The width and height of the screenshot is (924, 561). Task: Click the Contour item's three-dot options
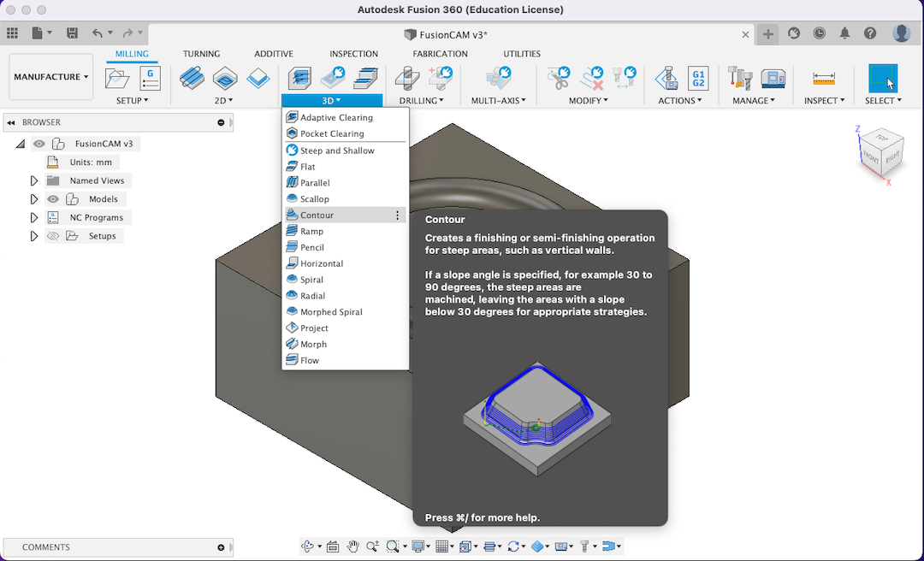(x=397, y=216)
